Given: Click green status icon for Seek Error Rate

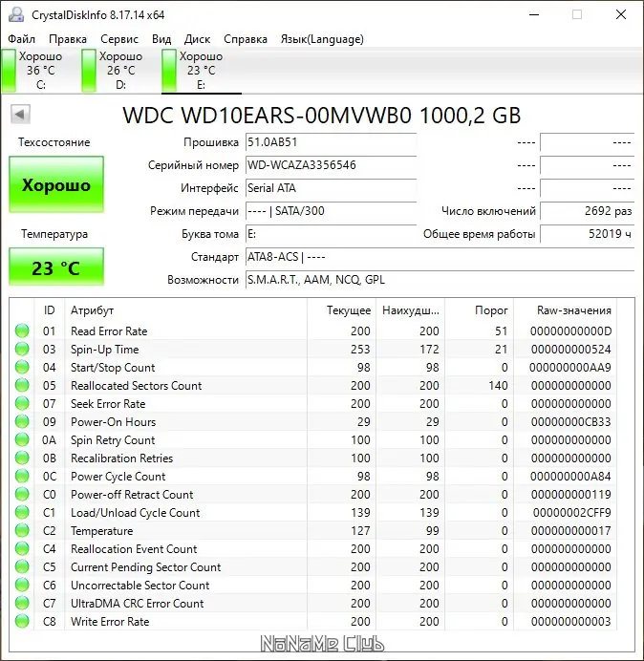Looking at the screenshot, I should coord(22,403).
